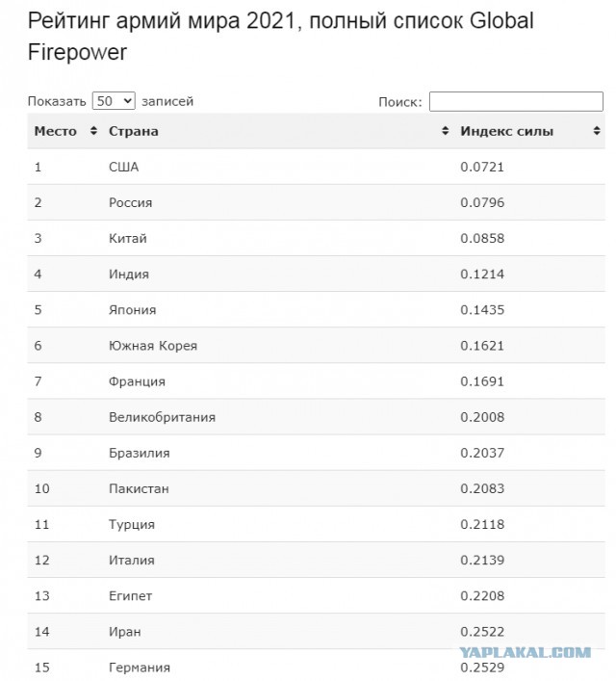The image size is (616, 681).
Task: Click the Индия country cell
Action: coord(129,275)
